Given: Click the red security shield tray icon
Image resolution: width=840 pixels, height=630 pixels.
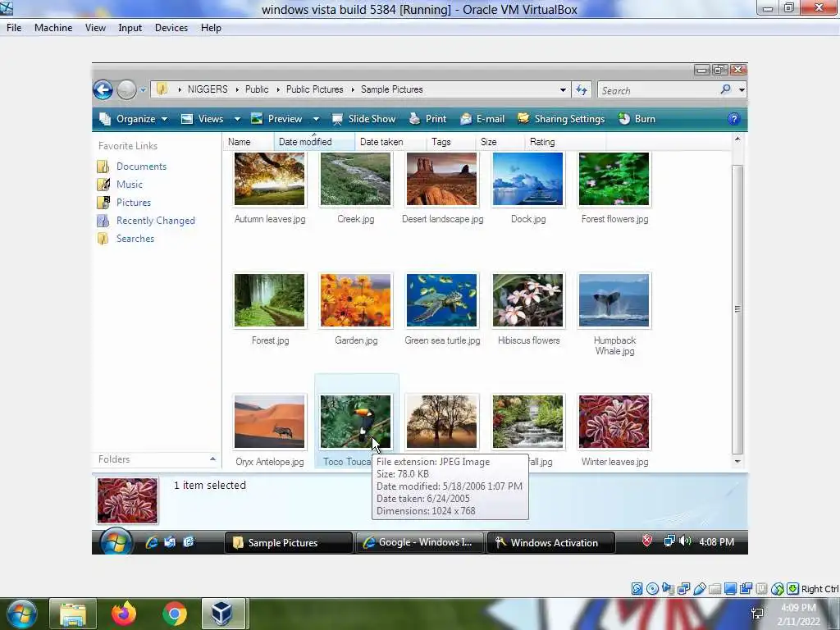Looking at the screenshot, I should pyautogui.click(x=647, y=541).
